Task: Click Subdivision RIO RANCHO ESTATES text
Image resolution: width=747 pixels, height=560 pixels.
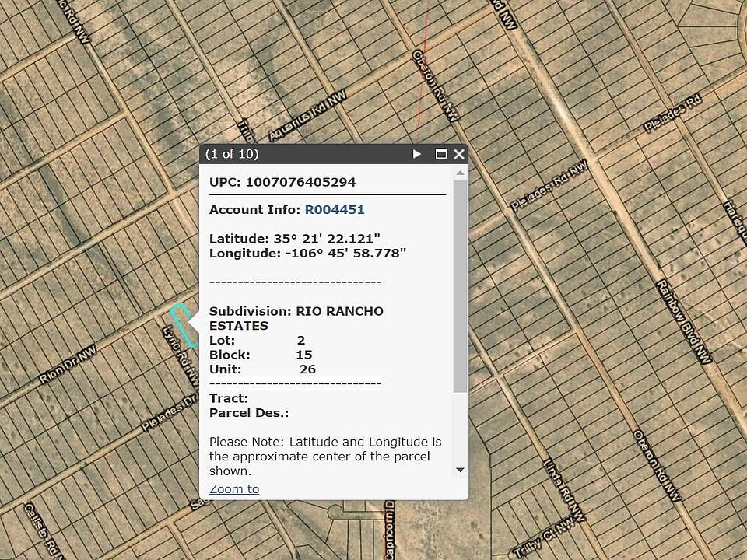Action: point(296,318)
